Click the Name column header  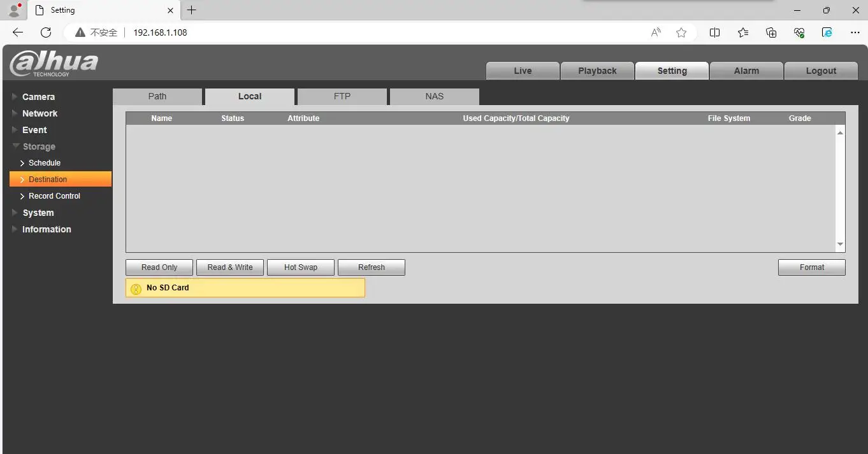tap(161, 118)
